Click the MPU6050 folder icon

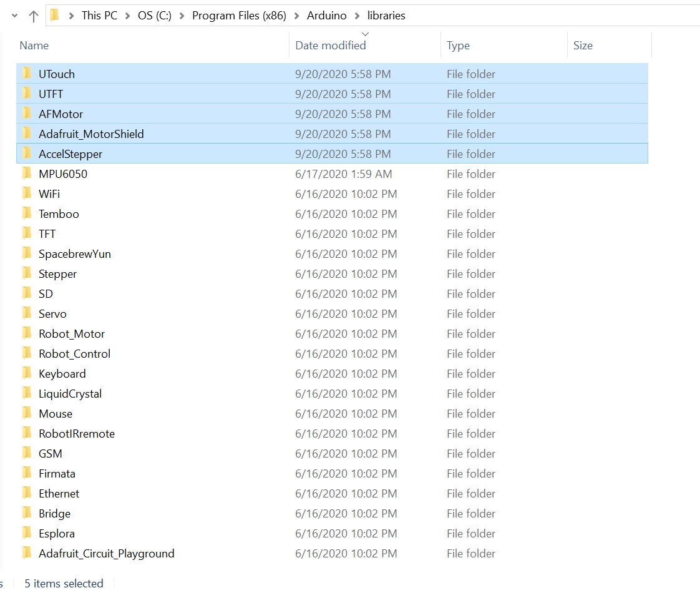(x=27, y=174)
